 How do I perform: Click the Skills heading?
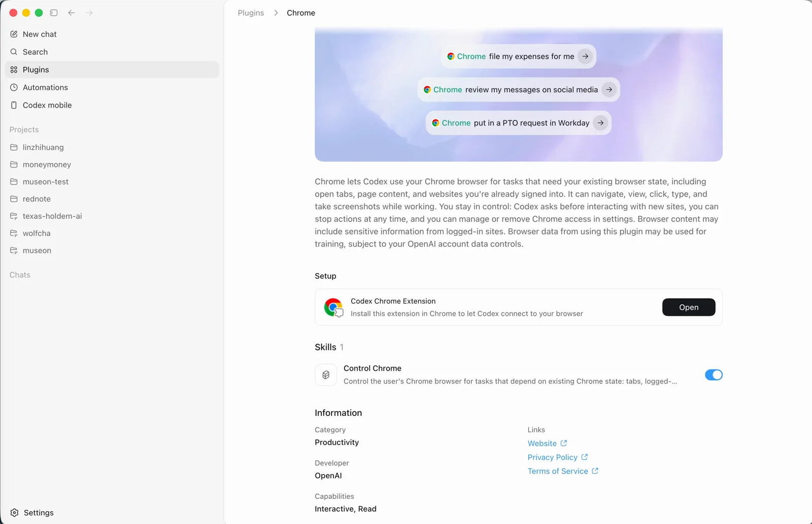point(325,347)
